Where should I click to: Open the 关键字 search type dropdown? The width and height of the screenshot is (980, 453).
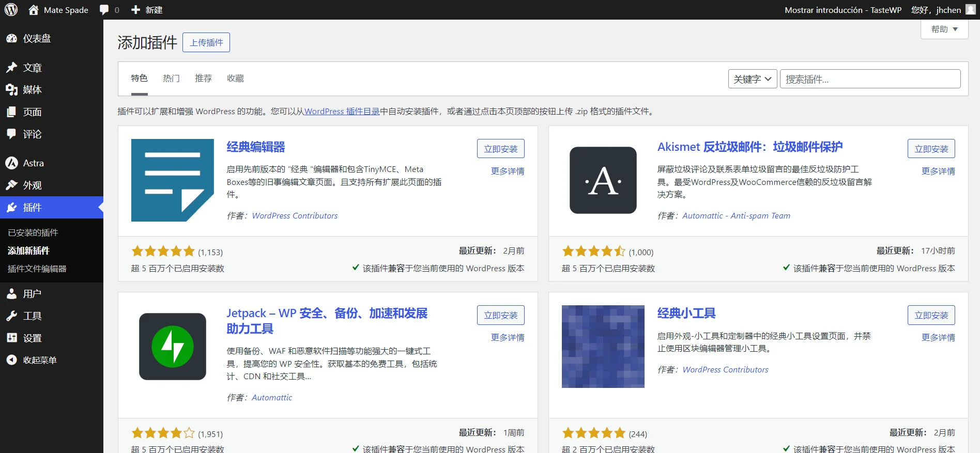click(x=753, y=79)
